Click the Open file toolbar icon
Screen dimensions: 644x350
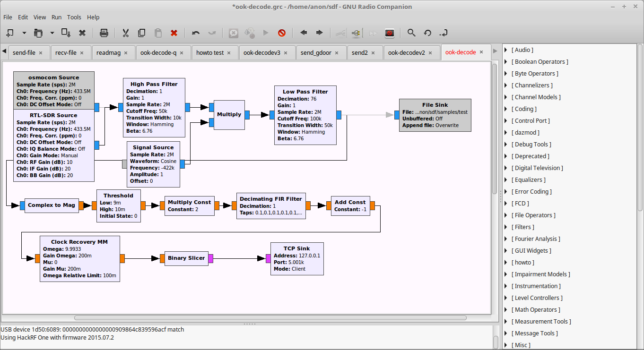pos(38,33)
